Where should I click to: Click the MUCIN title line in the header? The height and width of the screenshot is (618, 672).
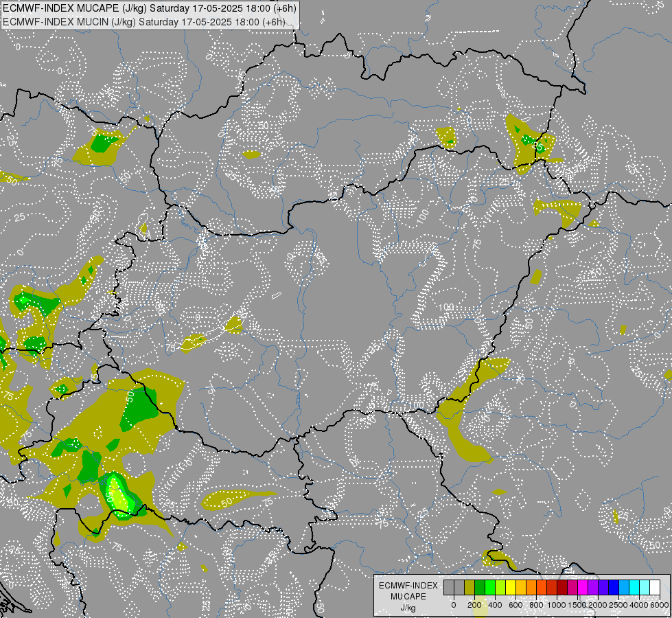click(x=144, y=22)
